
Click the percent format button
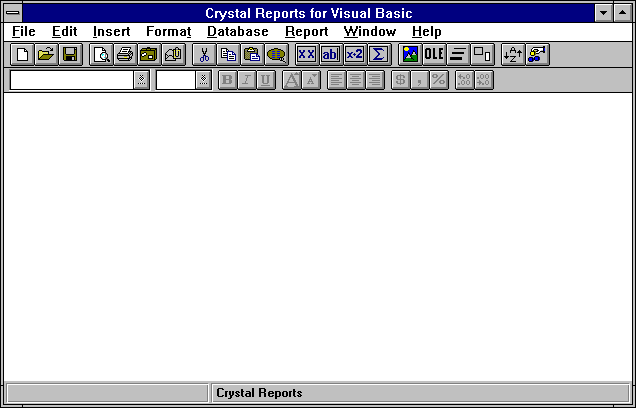(438, 81)
